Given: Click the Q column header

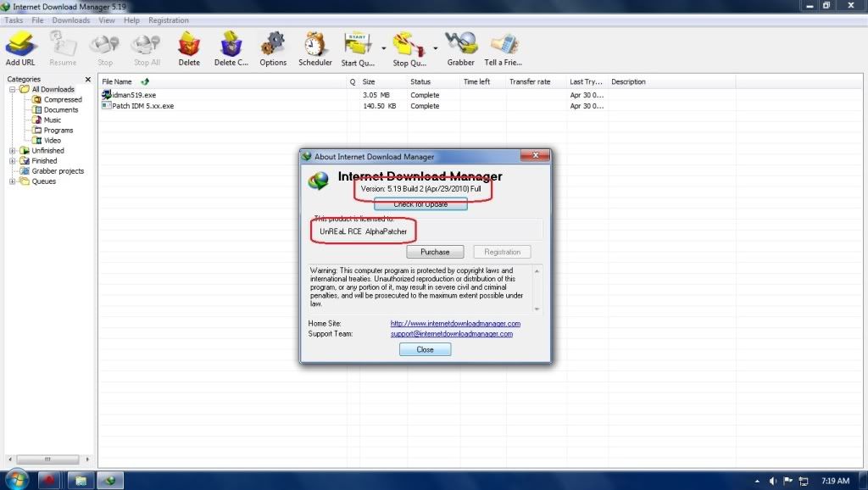Looking at the screenshot, I should coord(353,82).
